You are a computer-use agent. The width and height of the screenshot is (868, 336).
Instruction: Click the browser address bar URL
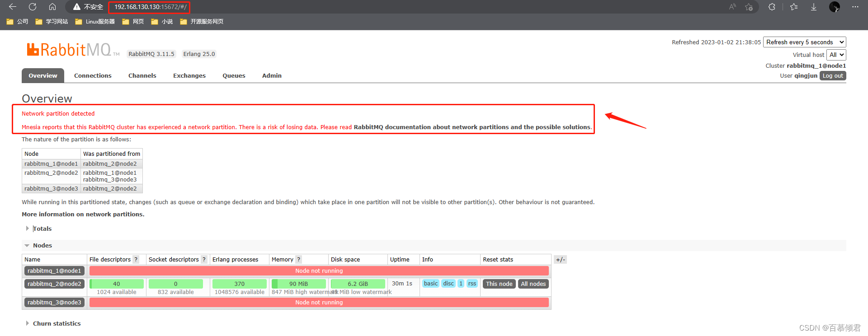(150, 7)
